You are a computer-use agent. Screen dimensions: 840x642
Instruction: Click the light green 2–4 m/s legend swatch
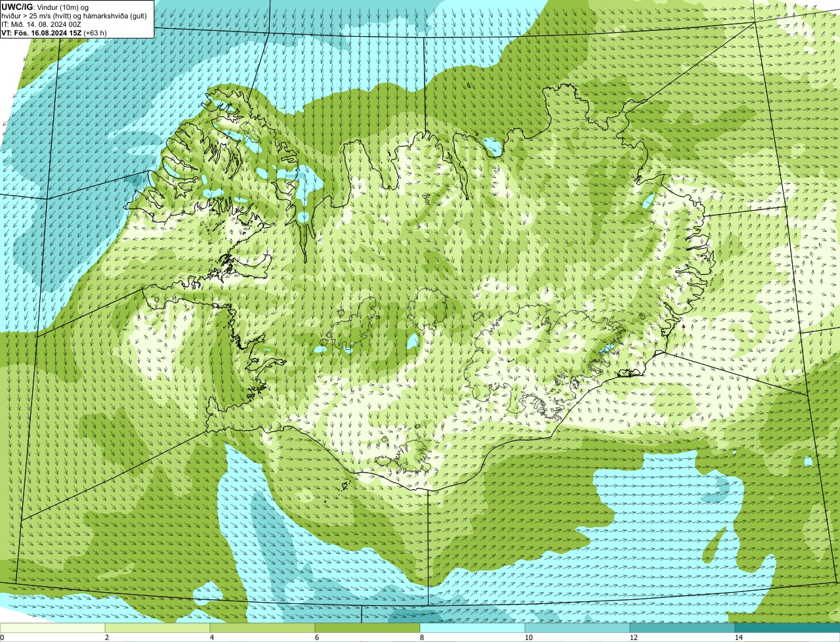157,628
